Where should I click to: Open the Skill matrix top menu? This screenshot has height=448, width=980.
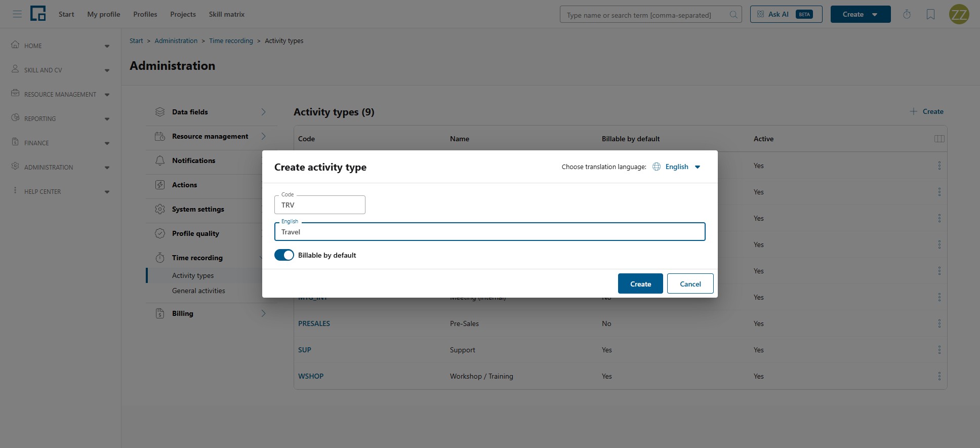pos(227,14)
